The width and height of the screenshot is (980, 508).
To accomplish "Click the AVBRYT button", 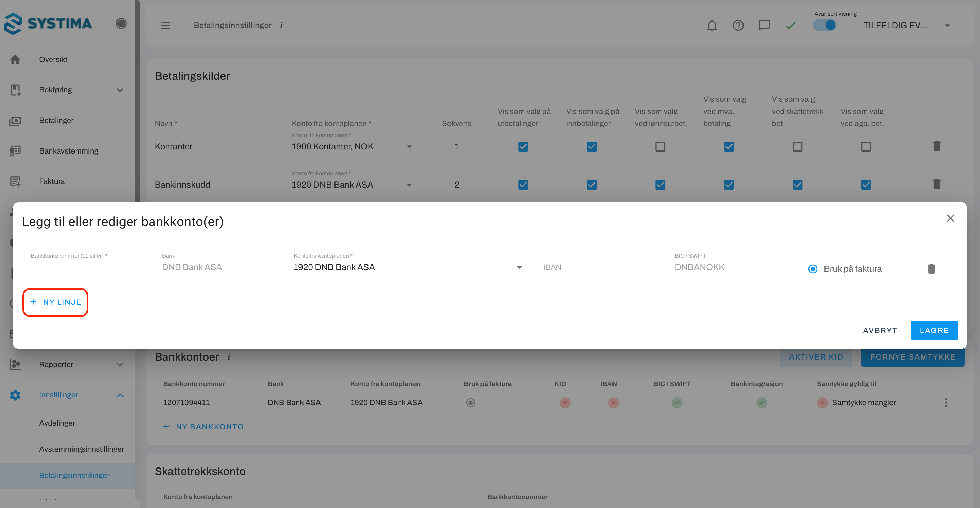I will [x=880, y=330].
